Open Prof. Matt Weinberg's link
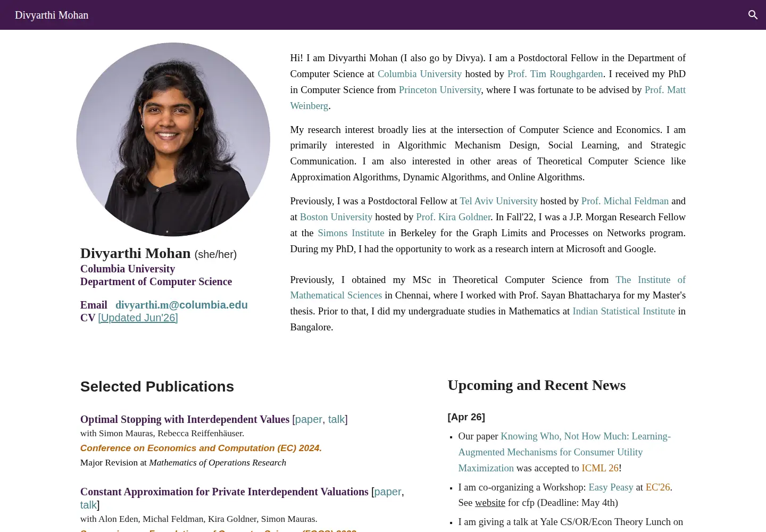Image resolution: width=766 pixels, height=532 pixels. [x=665, y=90]
